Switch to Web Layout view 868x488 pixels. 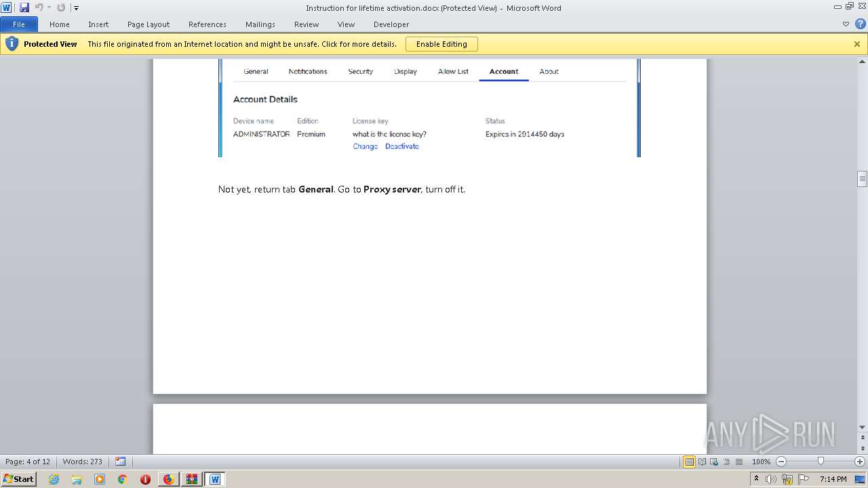pyautogui.click(x=714, y=462)
